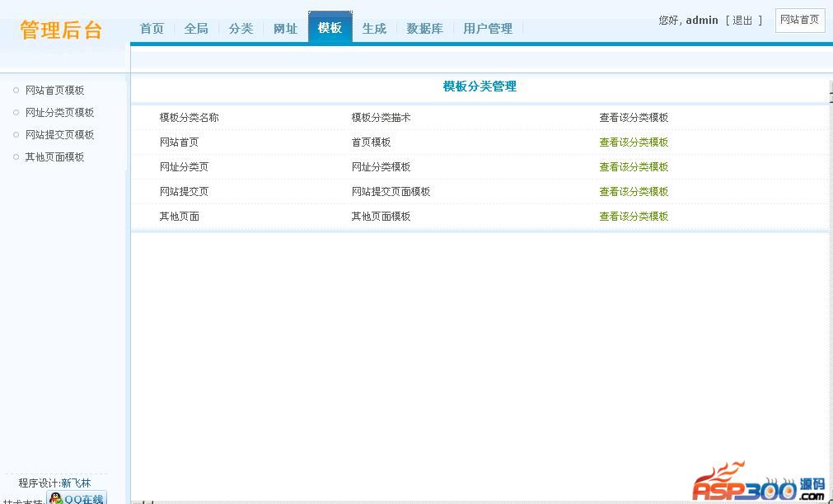
Task: Log out via the 退出 link
Action: (x=742, y=21)
